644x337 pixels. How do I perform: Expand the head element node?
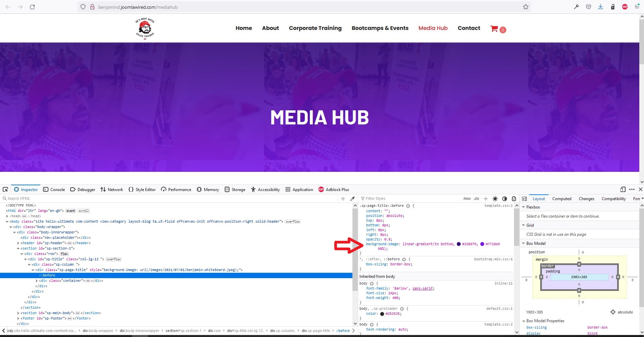point(7,216)
